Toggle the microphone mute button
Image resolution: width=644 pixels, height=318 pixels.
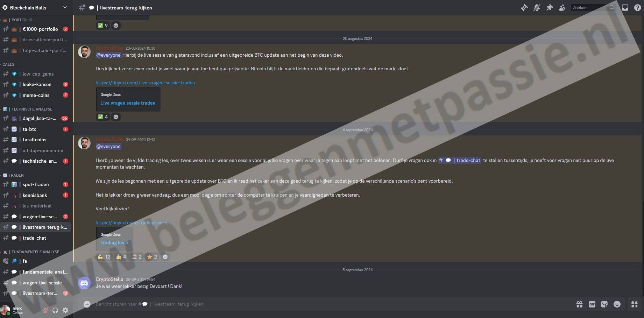point(45,310)
